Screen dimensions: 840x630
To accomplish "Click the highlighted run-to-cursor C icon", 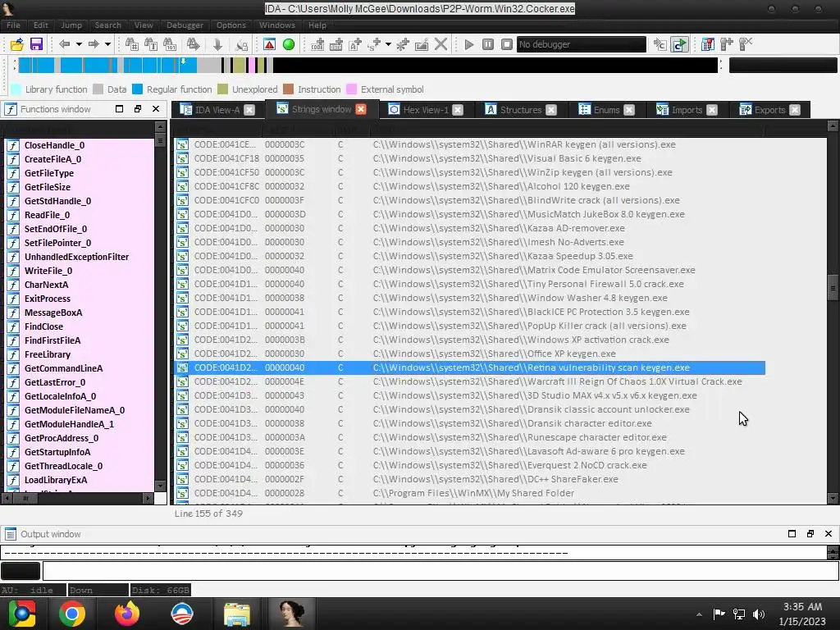I will pyautogui.click(x=679, y=44).
